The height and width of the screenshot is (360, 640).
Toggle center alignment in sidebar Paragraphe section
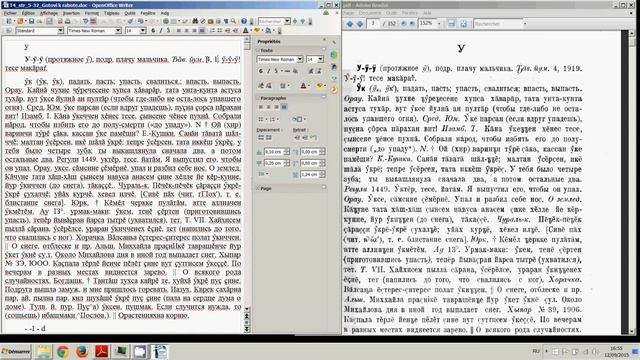269,107
